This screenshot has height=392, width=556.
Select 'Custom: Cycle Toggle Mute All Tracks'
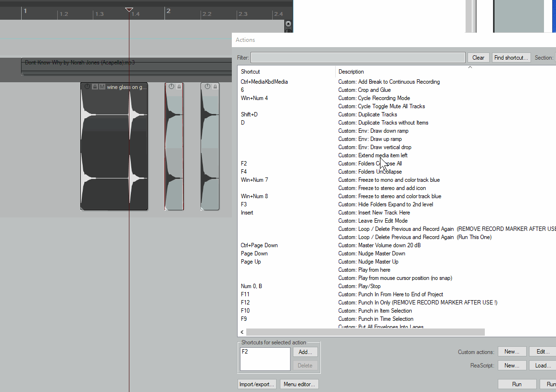(x=381, y=106)
